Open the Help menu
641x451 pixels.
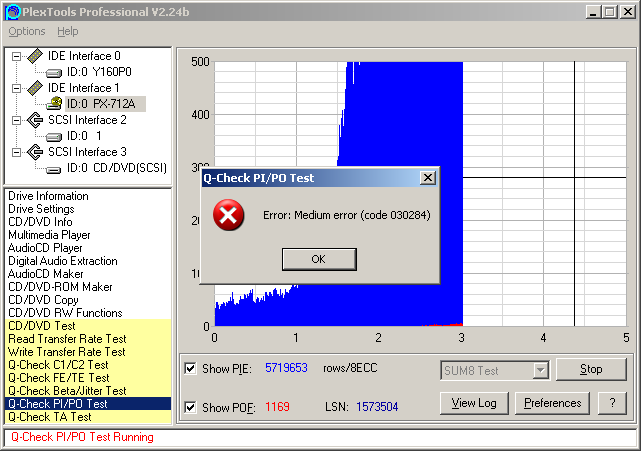[67, 31]
